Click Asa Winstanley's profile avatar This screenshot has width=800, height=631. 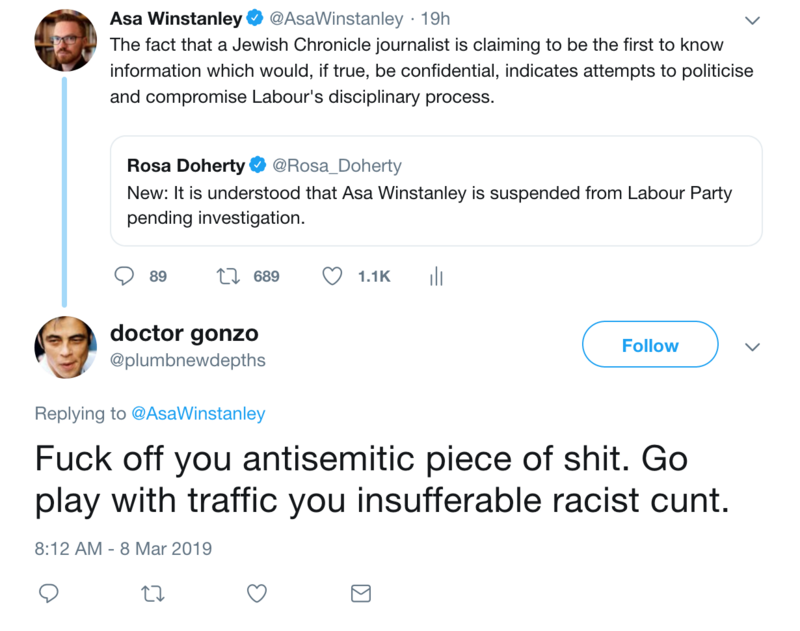point(64,41)
